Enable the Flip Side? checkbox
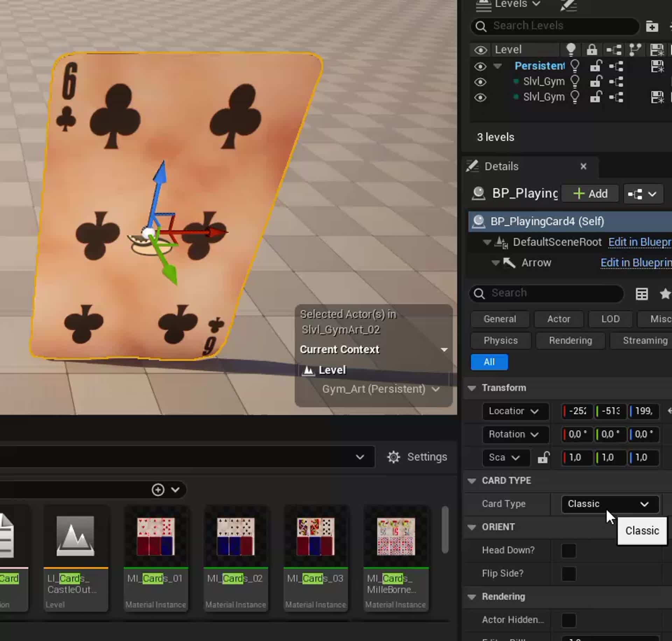 pos(568,573)
